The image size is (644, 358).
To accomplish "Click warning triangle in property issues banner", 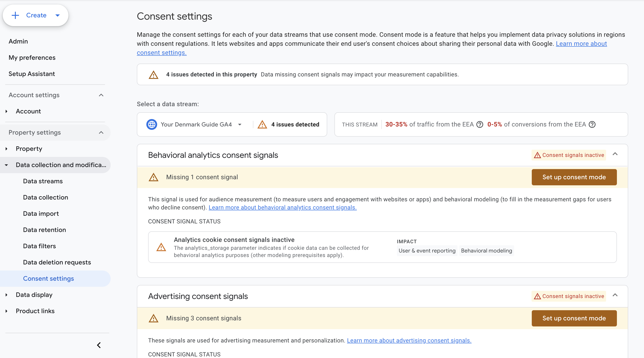I will pos(154,75).
